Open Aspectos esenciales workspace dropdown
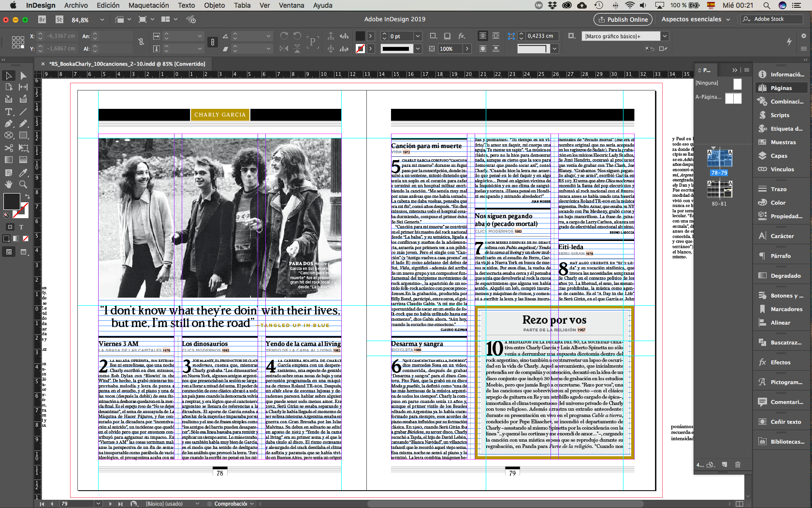This screenshot has width=812, height=508. pyautogui.click(x=696, y=19)
